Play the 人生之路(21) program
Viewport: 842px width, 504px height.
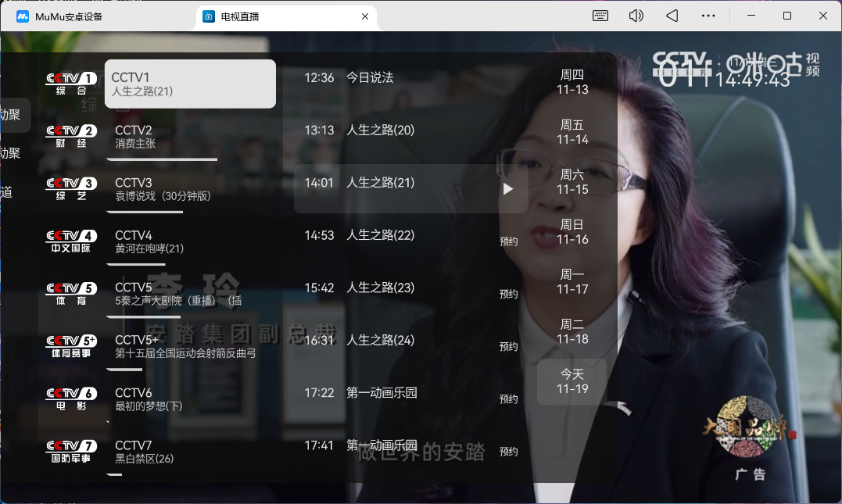507,189
